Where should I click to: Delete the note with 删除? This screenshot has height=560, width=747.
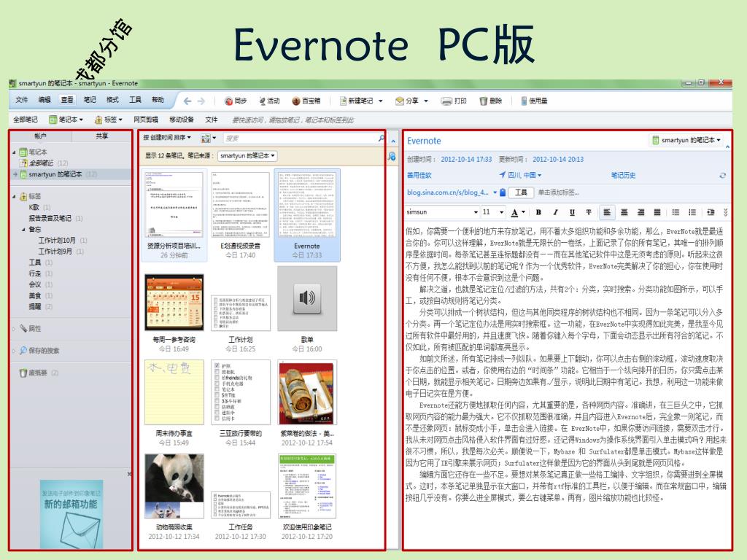491,101
